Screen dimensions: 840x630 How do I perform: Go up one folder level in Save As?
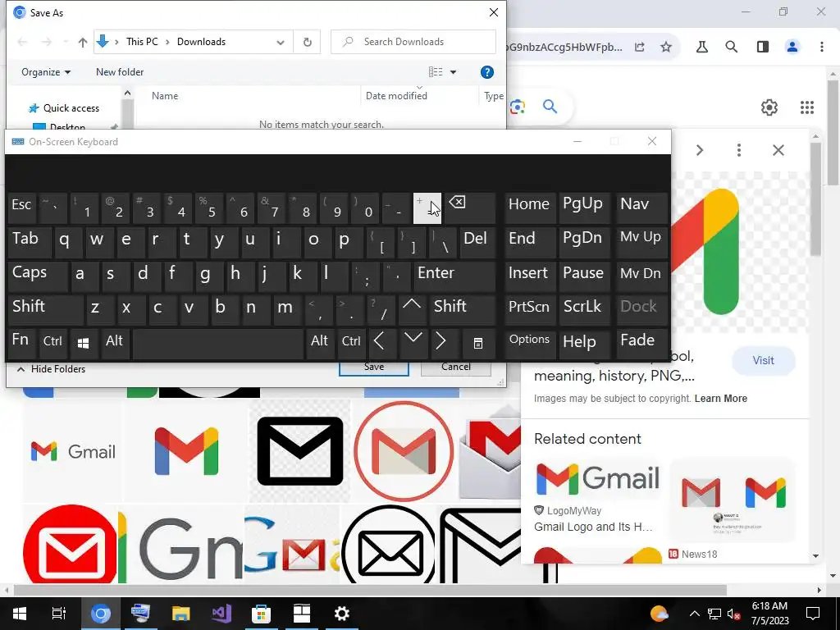tap(82, 42)
